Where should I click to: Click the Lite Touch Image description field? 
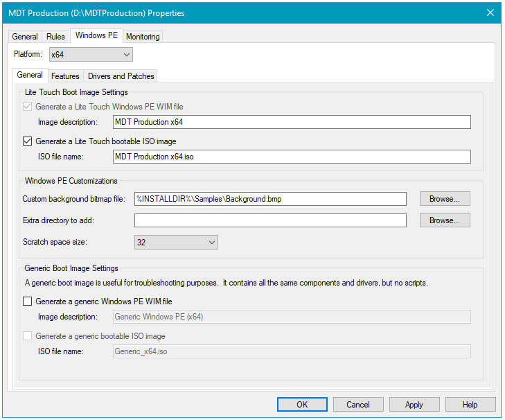click(x=292, y=122)
